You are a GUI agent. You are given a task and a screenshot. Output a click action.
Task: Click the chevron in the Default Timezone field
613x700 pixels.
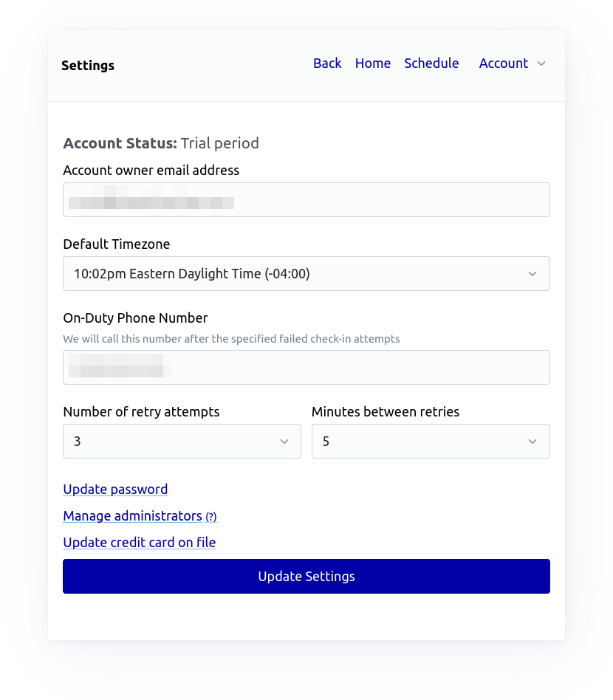[x=532, y=274]
